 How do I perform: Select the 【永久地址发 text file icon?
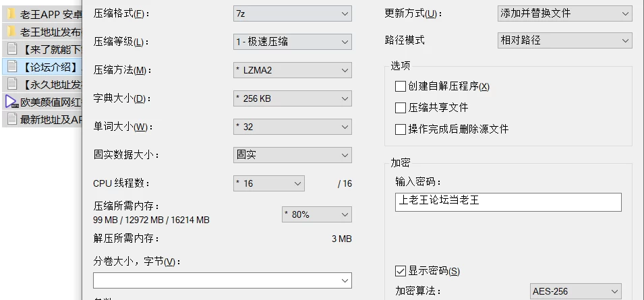click(x=12, y=84)
